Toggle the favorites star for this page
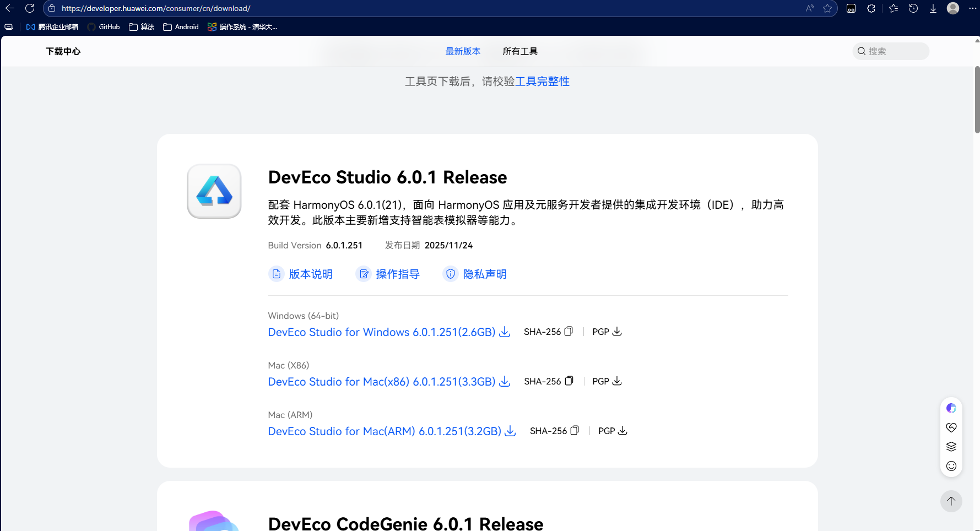This screenshot has height=531, width=980. [x=827, y=8]
